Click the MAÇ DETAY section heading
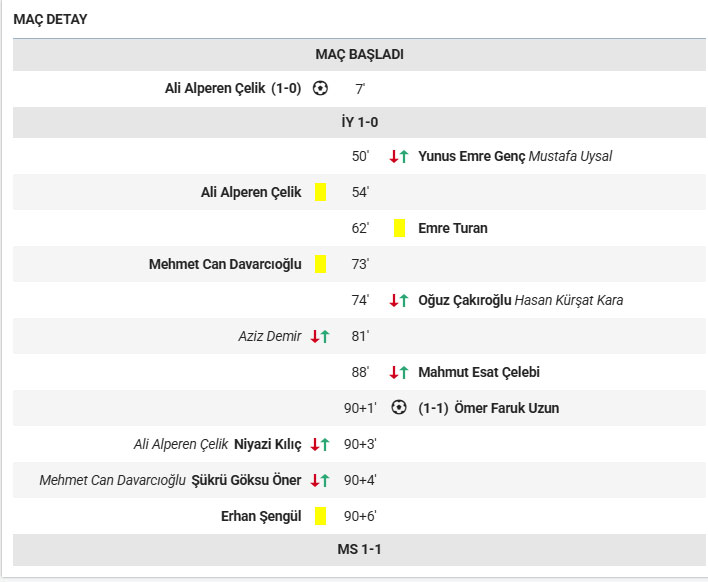 [x=50, y=19]
